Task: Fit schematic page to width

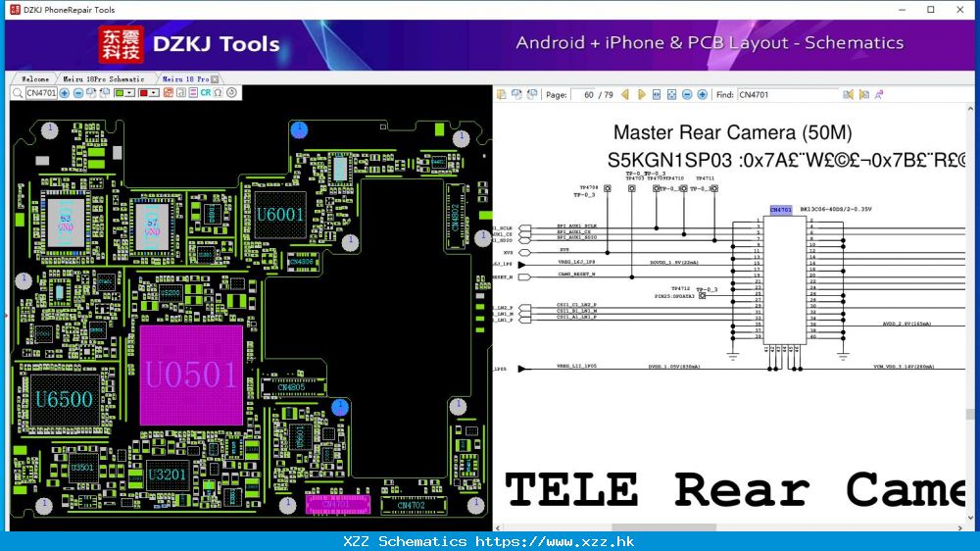Action: coord(657,94)
